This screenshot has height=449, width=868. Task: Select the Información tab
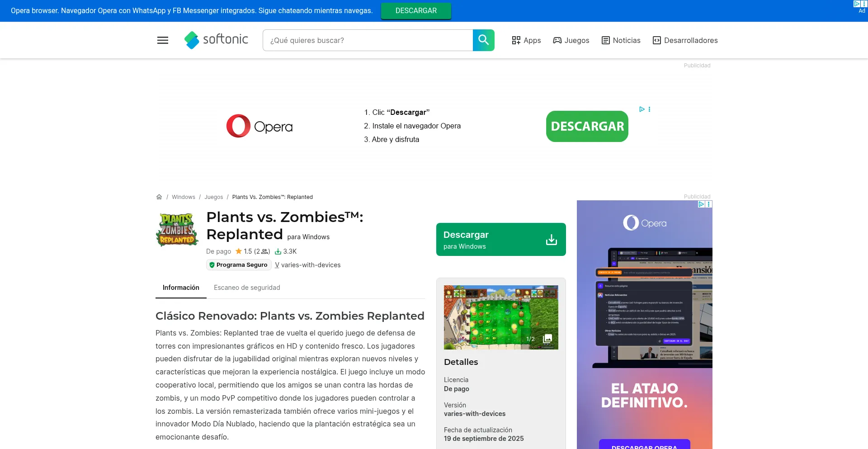coord(181,288)
